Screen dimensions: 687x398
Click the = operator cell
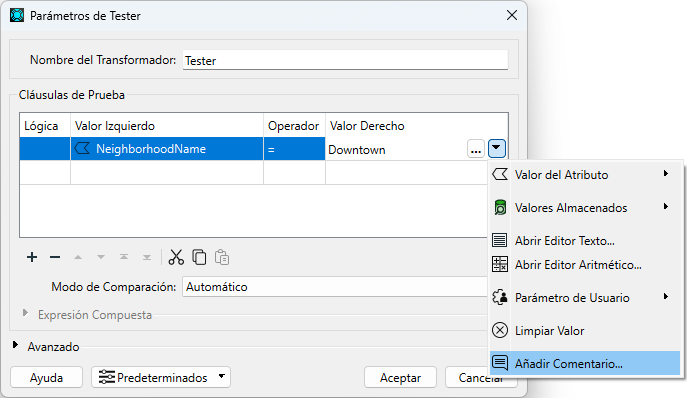point(294,149)
